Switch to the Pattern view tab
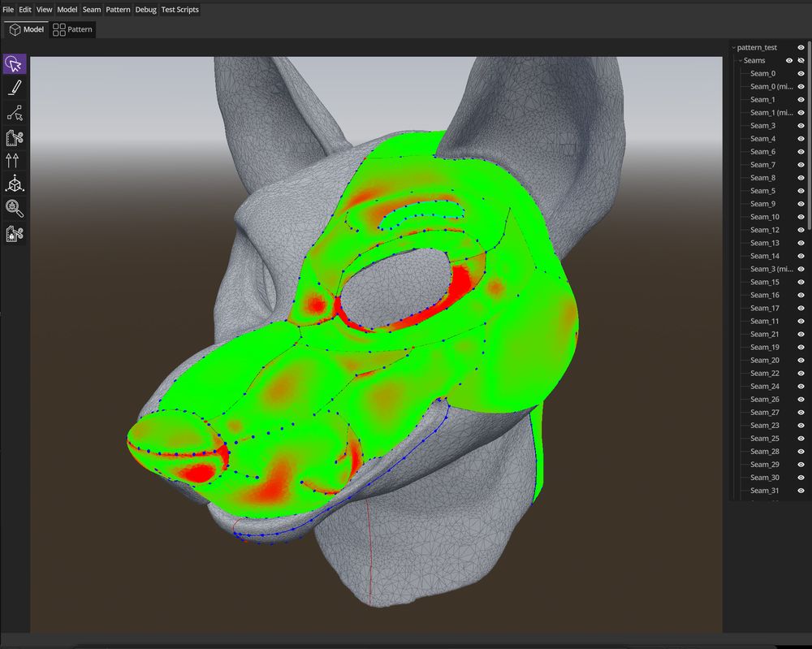The image size is (812, 649). (72, 29)
